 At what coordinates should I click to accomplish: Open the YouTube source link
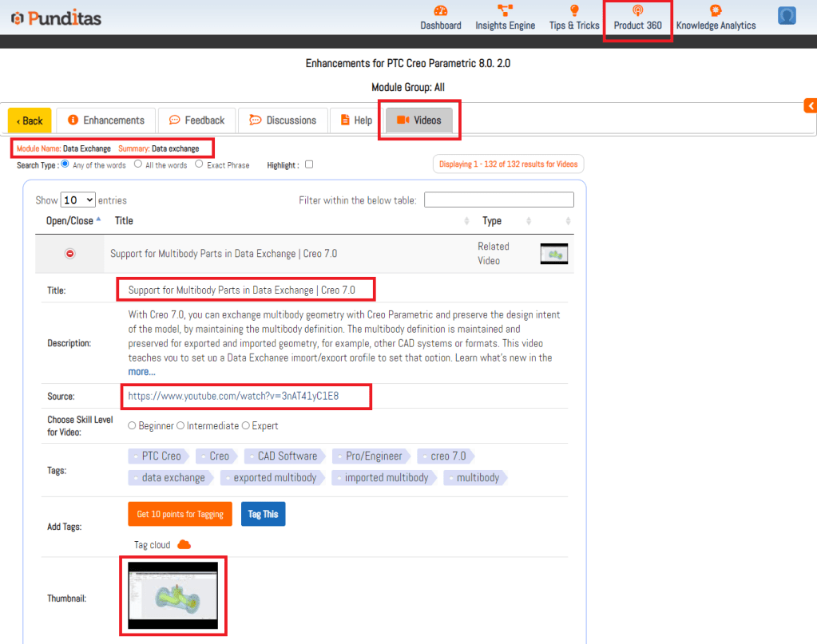(x=233, y=395)
